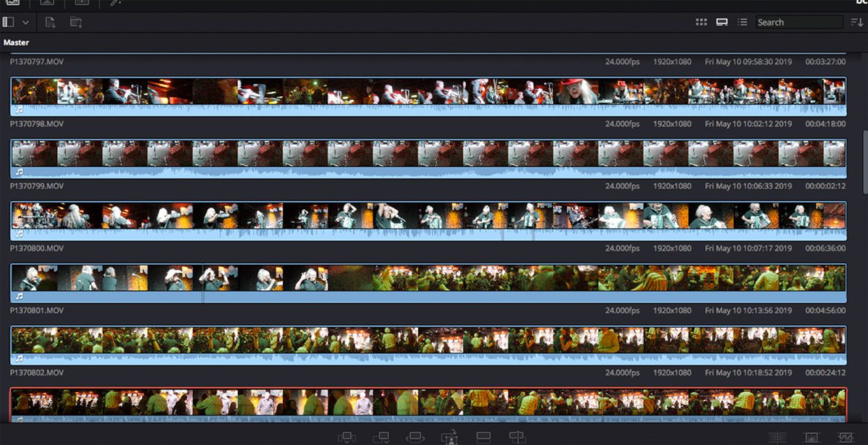The height and width of the screenshot is (445, 868).
Task: Select the Master bin label
Action: point(16,43)
